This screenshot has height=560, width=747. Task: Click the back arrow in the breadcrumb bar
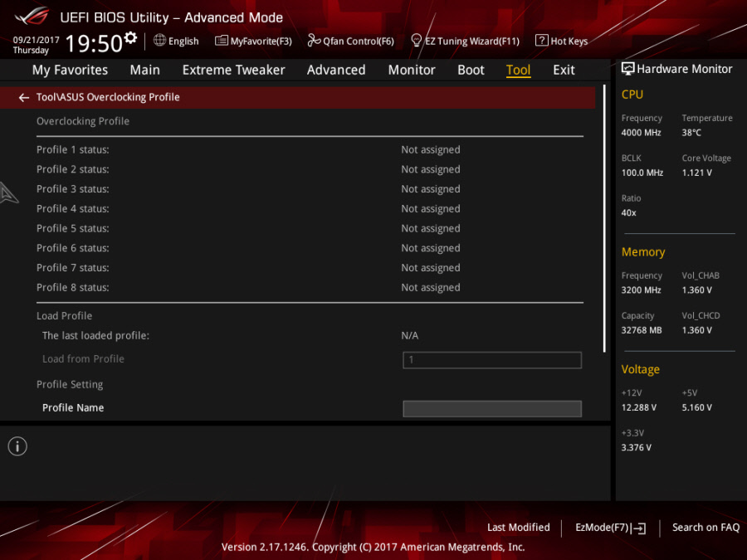pyautogui.click(x=24, y=98)
